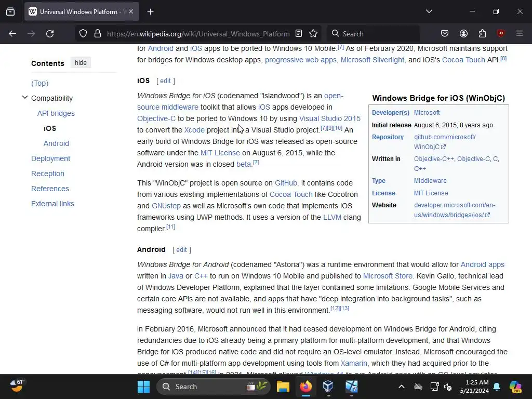Open a new tab with plus button

pos(151,12)
